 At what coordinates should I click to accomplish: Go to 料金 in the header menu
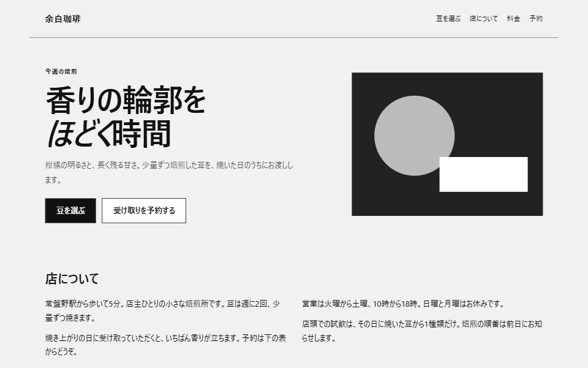[513, 18]
